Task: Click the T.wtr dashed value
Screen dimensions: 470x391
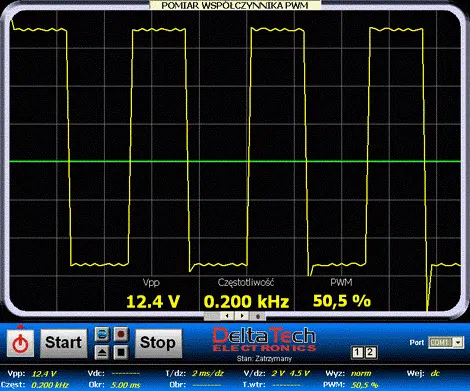Action: pyautogui.click(x=286, y=385)
